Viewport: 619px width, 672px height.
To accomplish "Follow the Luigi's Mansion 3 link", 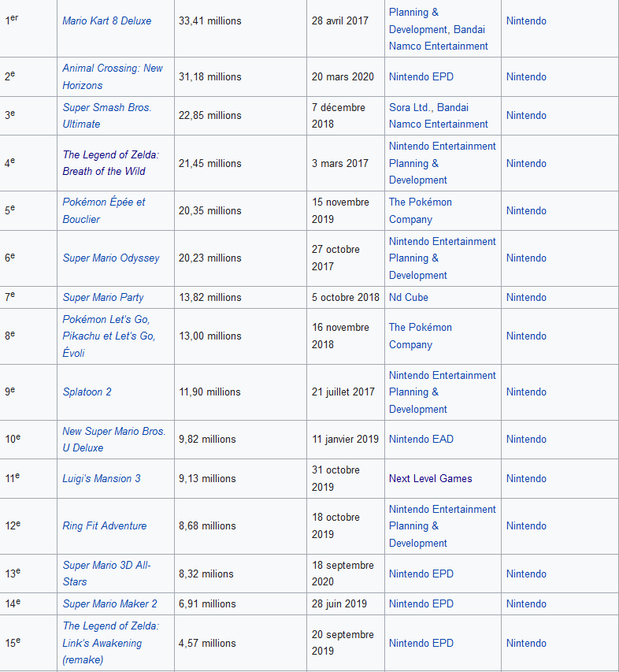I will click(102, 478).
